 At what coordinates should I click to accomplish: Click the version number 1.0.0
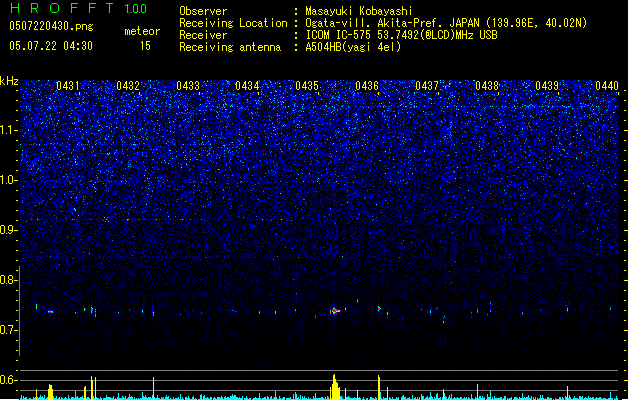[x=136, y=9]
